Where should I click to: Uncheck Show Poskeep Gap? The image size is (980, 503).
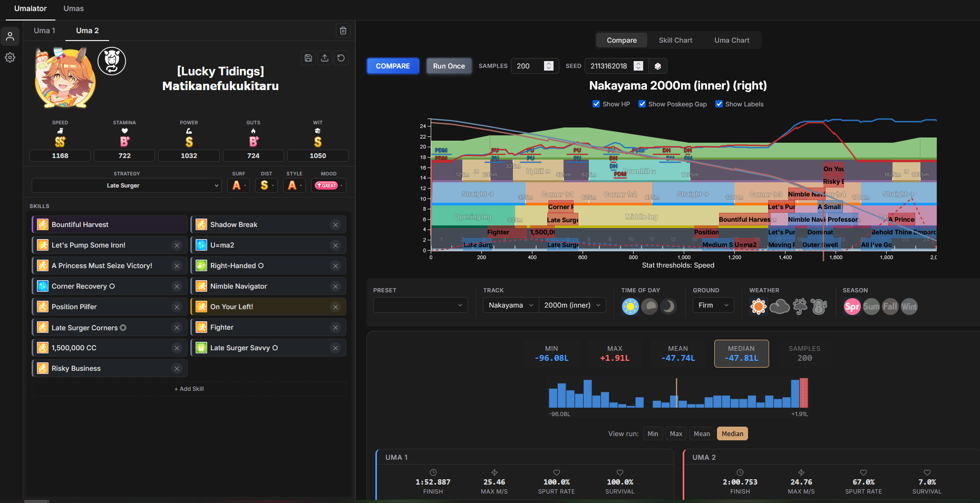(x=642, y=104)
